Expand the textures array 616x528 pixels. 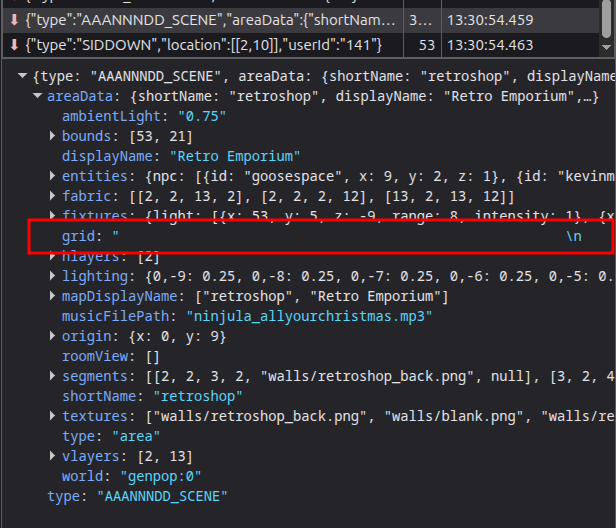(x=53, y=416)
